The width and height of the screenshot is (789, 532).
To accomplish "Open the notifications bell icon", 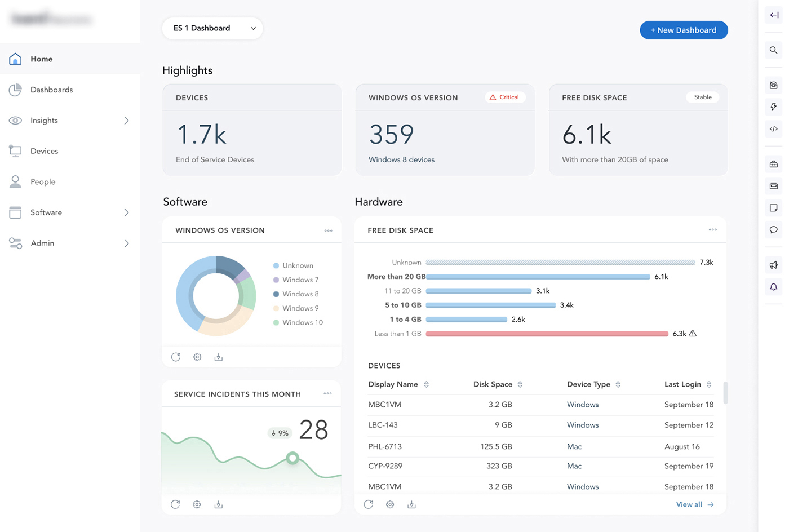I will (773, 287).
